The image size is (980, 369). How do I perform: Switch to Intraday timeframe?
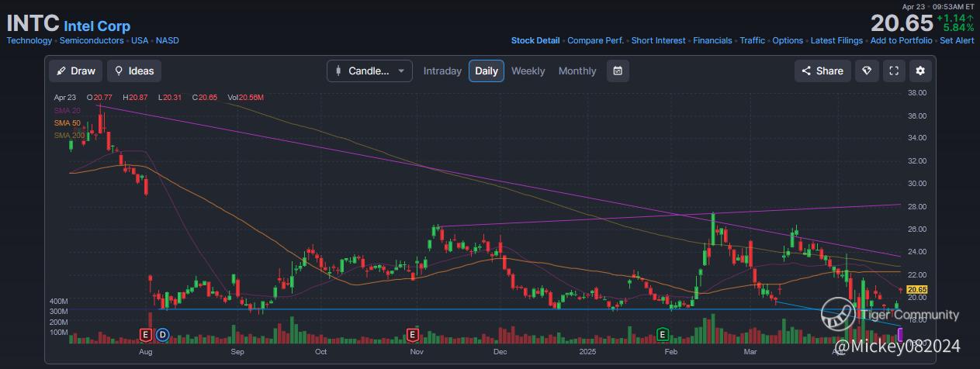click(442, 71)
